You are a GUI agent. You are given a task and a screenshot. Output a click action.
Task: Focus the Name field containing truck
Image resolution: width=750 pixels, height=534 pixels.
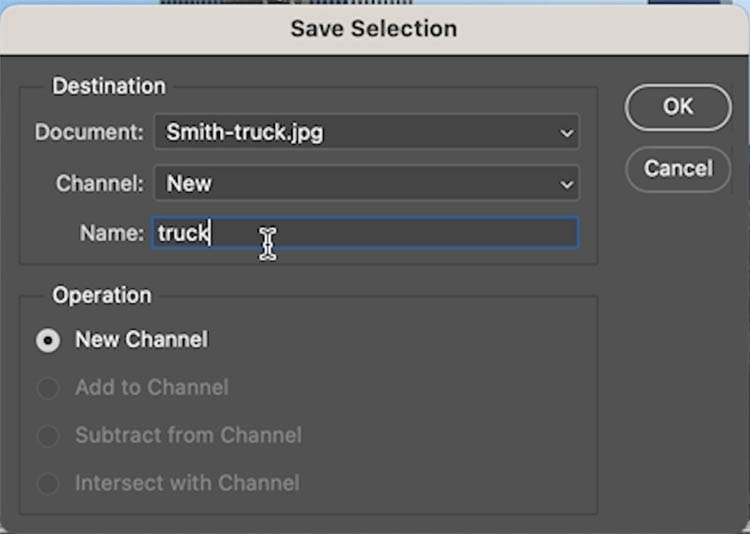[x=365, y=233]
